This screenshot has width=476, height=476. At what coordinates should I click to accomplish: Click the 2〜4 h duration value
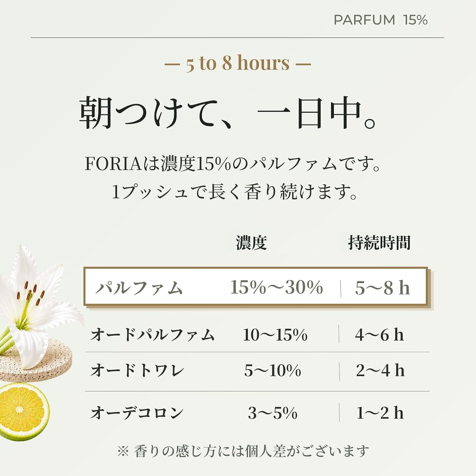click(380, 371)
